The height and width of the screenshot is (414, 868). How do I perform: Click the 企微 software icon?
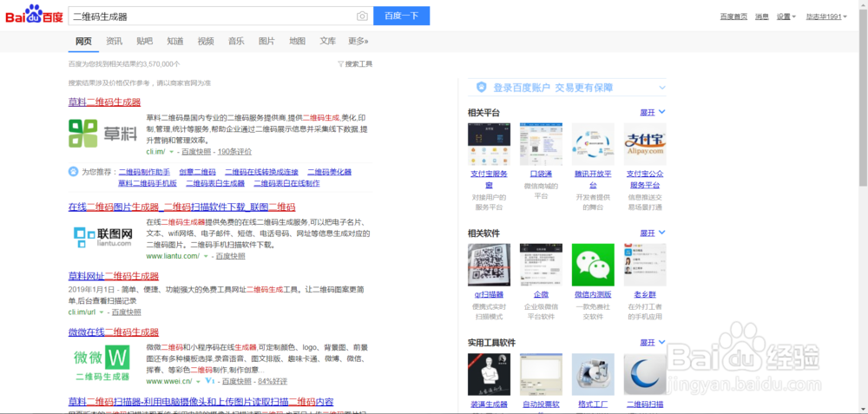pyautogui.click(x=541, y=265)
